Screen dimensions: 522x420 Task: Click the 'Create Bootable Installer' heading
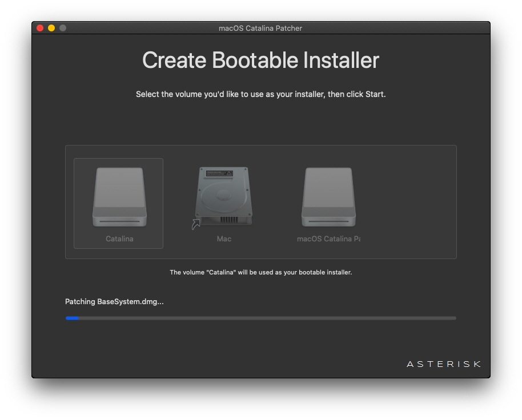pos(260,60)
